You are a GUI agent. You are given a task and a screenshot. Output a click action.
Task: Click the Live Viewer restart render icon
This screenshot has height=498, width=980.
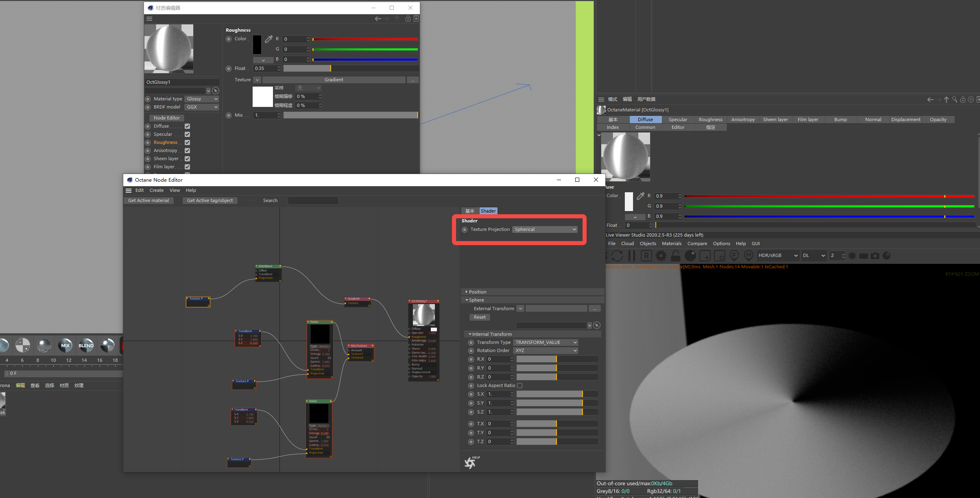coord(617,256)
